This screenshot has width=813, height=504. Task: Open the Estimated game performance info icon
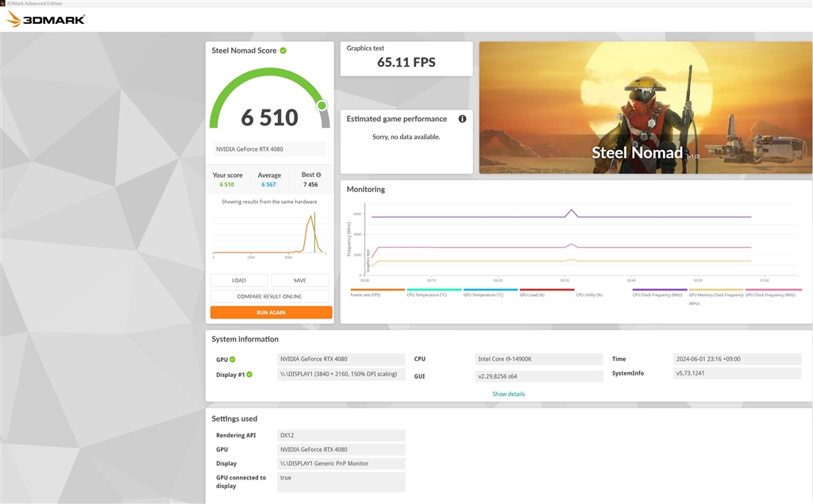pos(462,119)
